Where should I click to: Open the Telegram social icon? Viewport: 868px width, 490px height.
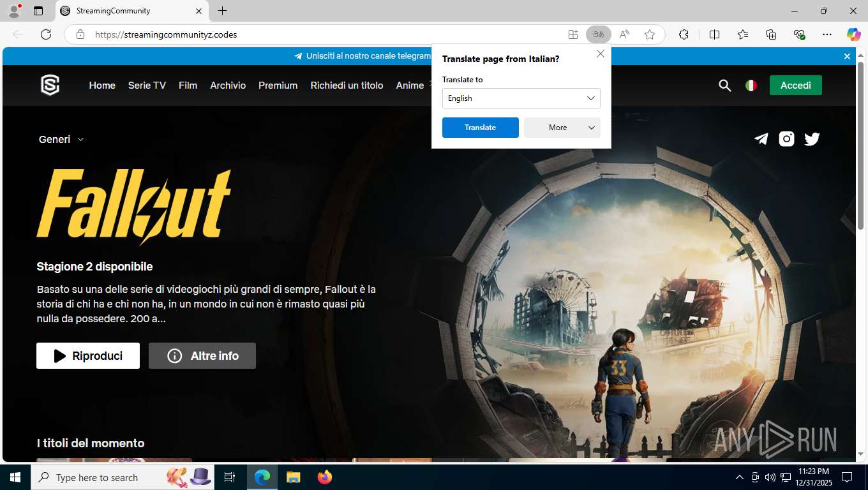(x=761, y=138)
